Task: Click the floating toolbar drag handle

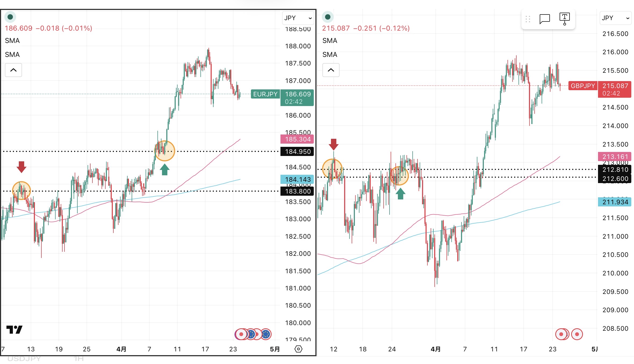Action: click(x=528, y=19)
